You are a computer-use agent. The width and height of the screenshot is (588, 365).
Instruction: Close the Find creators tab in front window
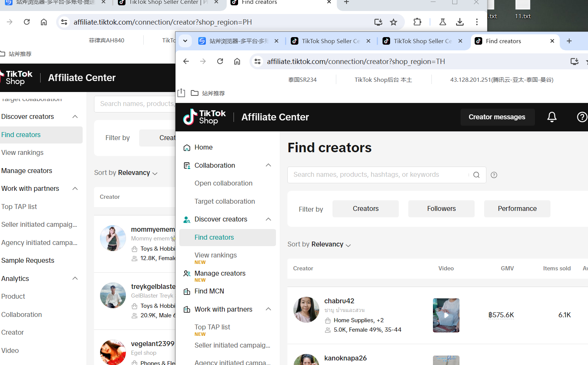coord(552,41)
